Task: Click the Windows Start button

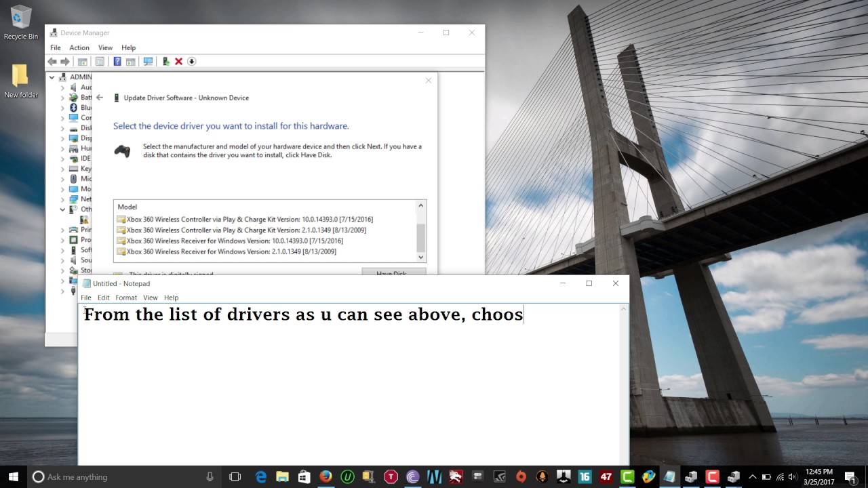Action: (14, 476)
